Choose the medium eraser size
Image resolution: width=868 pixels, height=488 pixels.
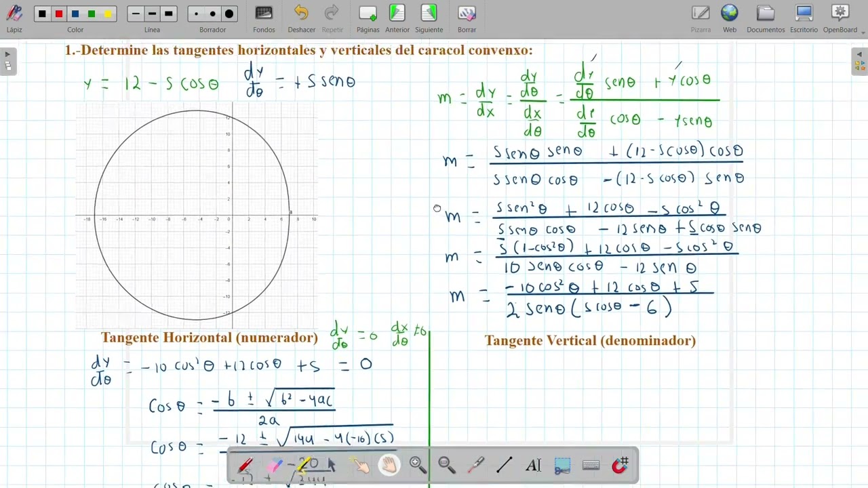tap(212, 14)
